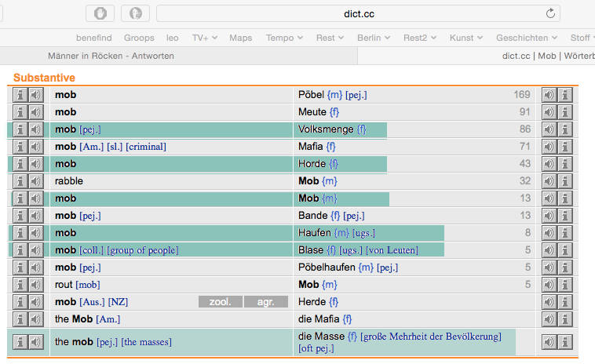Image resolution: width=595 pixels, height=364 pixels.
Task: Click info icon right of 'Pöbel' row
Action: point(565,95)
